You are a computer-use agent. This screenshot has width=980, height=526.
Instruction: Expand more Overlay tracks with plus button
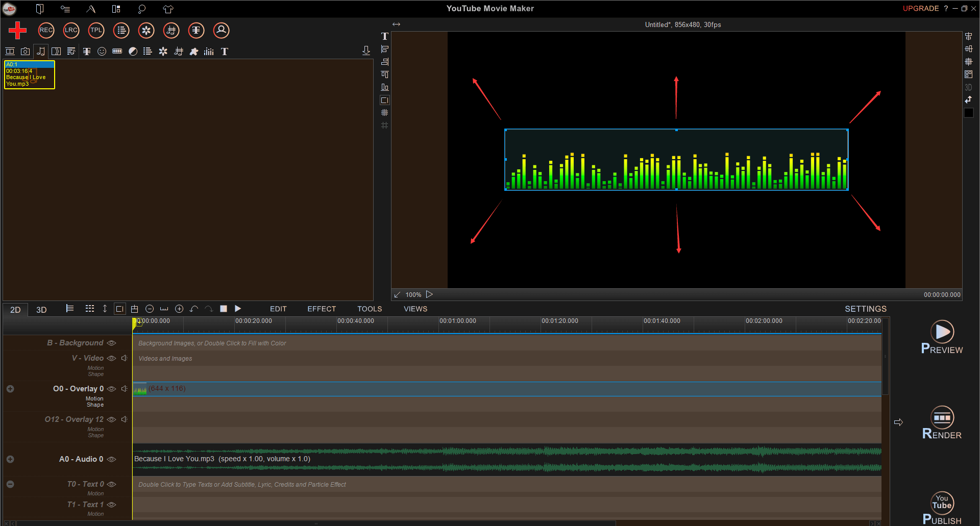coord(10,389)
